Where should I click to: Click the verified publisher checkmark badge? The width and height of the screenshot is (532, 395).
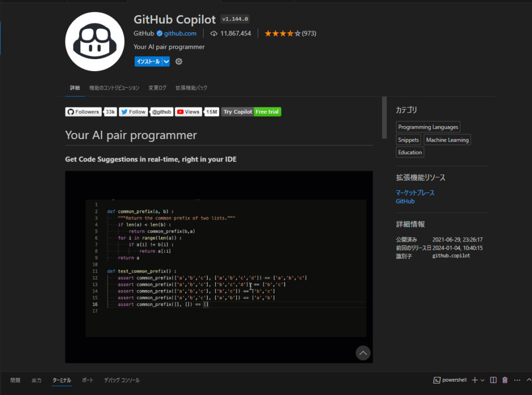(x=159, y=33)
